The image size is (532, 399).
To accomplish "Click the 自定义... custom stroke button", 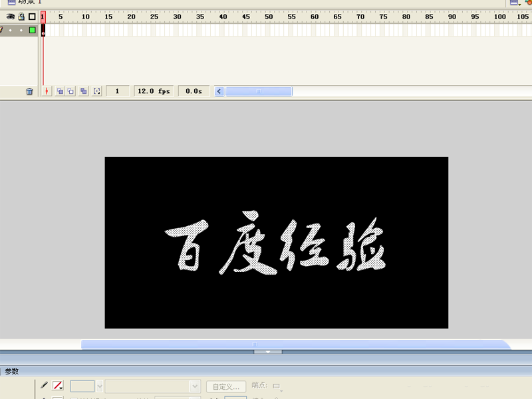I will (226, 387).
